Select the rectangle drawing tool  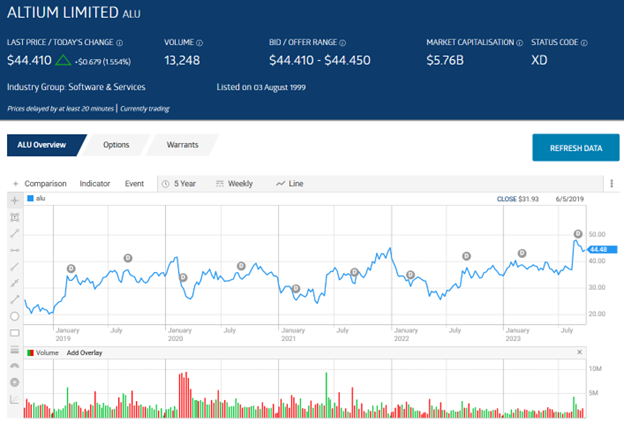click(15, 332)
